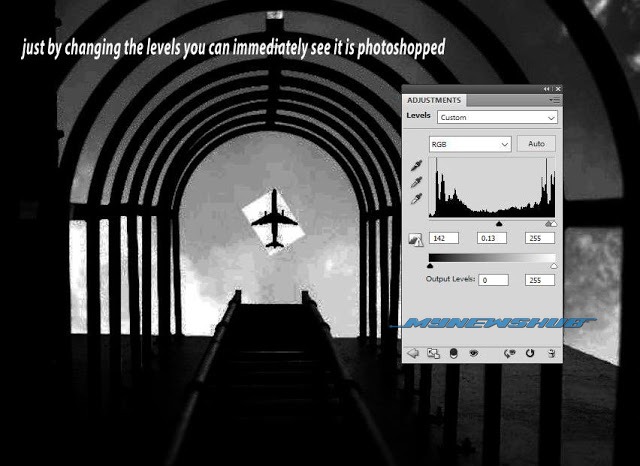
Task: Select the black point eyedropper
Action: pos(417,168)
